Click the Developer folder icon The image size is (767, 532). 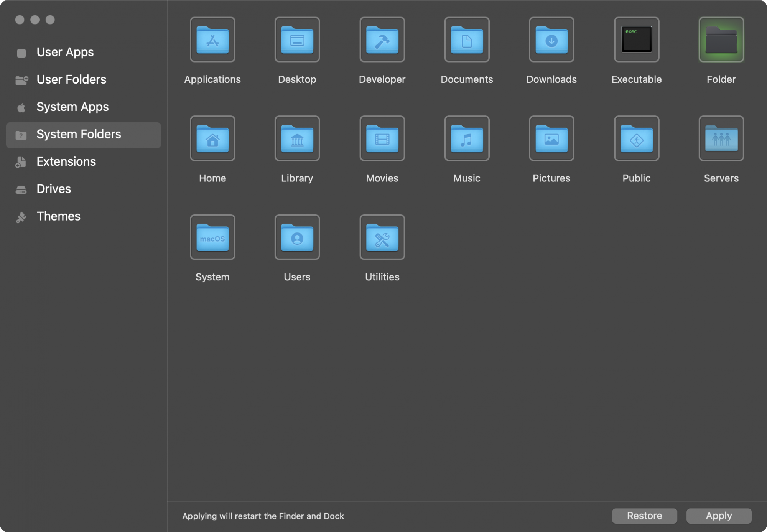(382, 40)
